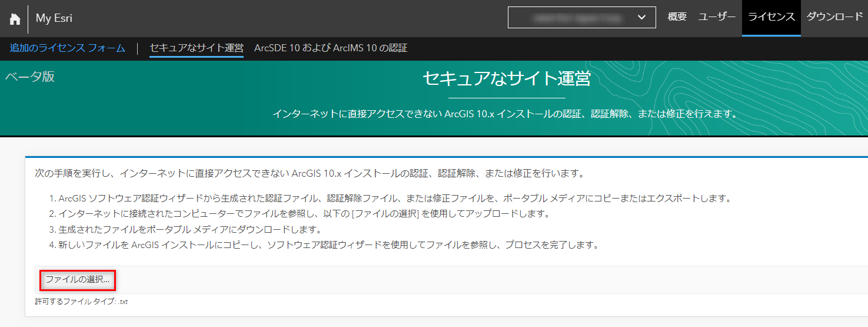The image size is (868, 327).
Task: Go to the My Esri home icon
Action: coord(15,18)
